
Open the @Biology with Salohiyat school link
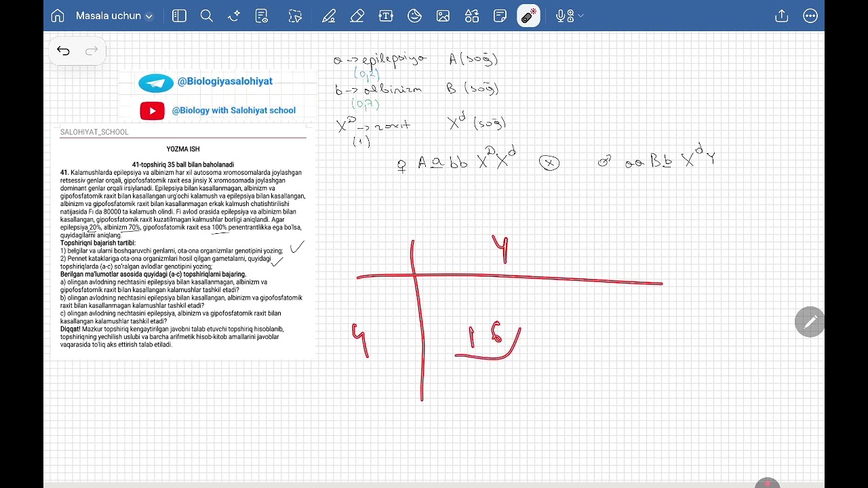coord(234,110)
